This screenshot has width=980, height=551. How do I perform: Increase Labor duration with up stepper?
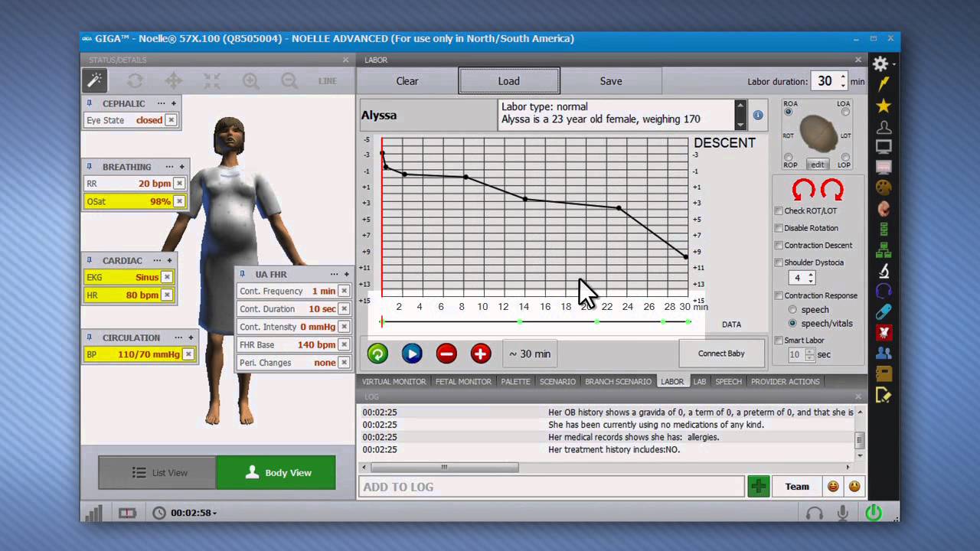coord(843,77)
